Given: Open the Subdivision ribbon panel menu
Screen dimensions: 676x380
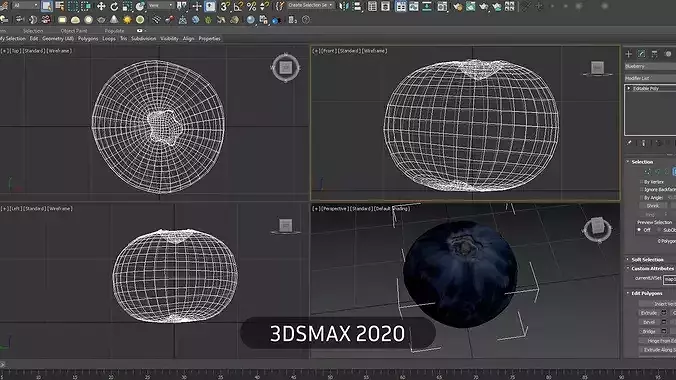Looking at the screenshot, I should (144, 39).
